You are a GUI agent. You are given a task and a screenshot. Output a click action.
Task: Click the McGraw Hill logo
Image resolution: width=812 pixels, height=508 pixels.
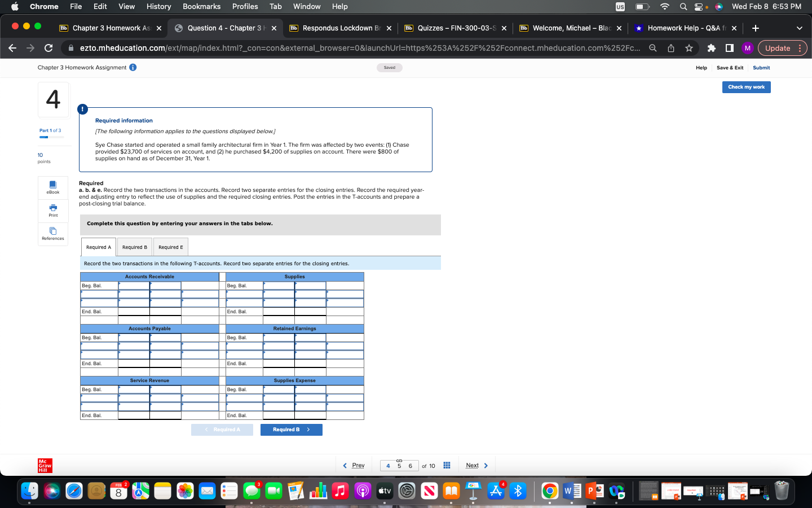point(44,466)
